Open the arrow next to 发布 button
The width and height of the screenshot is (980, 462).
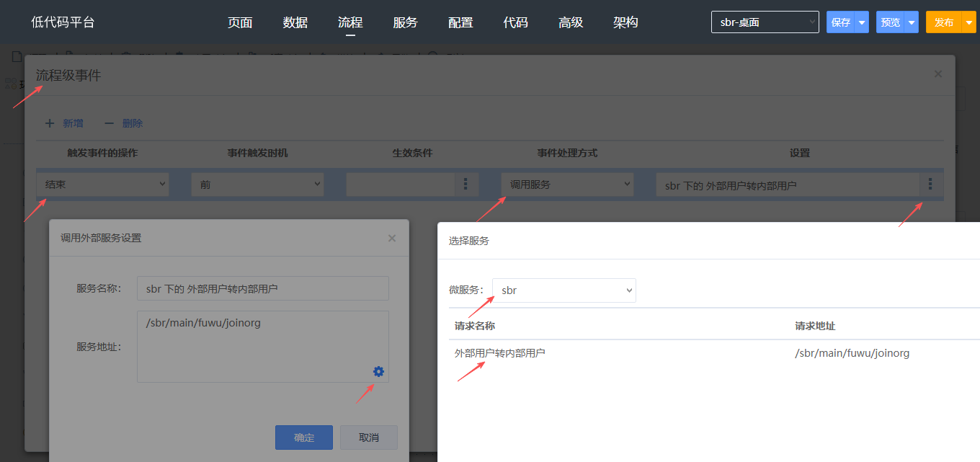click(969, 22)
